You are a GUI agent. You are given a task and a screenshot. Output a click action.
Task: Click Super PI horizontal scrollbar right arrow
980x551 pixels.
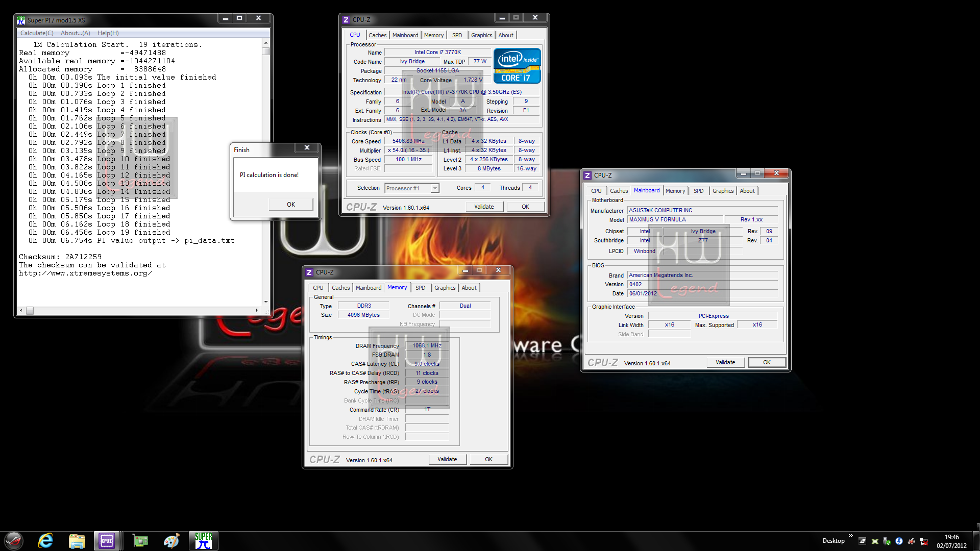coord(257,310)
